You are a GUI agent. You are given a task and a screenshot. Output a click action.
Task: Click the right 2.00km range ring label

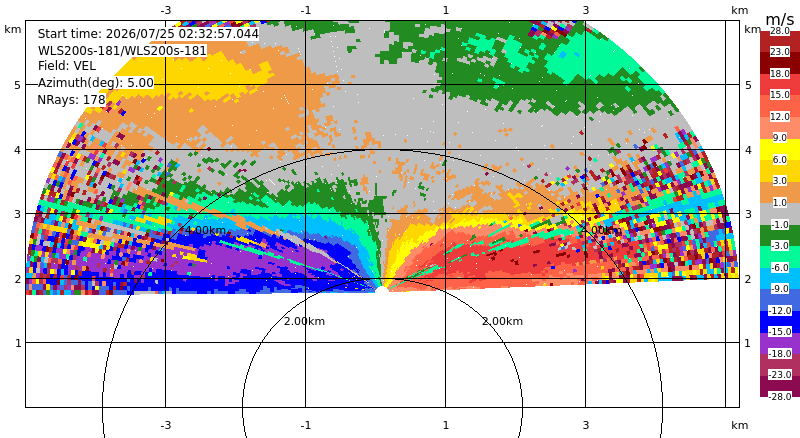[x=502, y=321]
